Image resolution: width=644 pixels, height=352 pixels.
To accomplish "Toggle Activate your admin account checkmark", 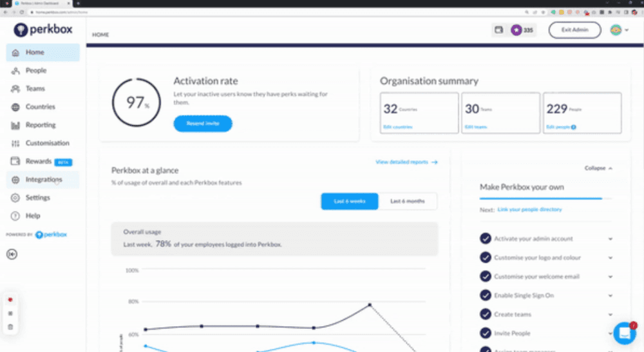I will click(x=486, y=238).
